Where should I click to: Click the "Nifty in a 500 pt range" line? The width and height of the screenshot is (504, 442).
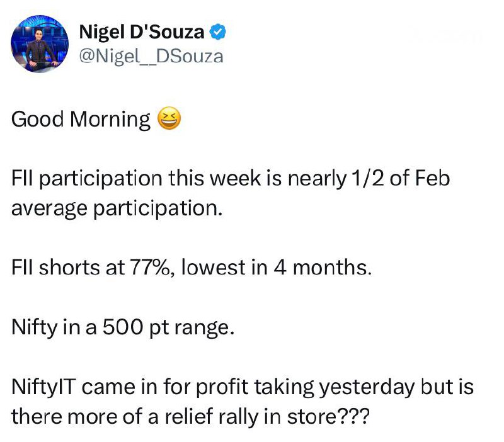coord(122,327)
